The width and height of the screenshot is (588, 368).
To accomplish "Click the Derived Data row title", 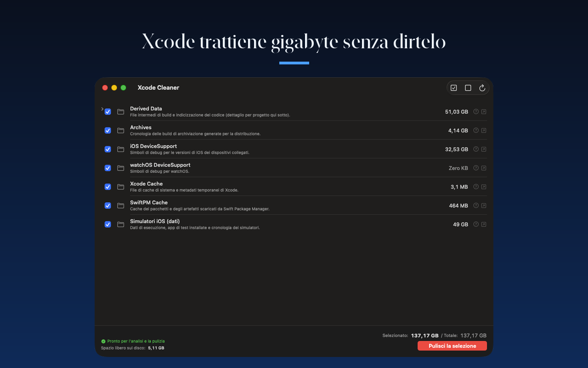I will (146, 109).
